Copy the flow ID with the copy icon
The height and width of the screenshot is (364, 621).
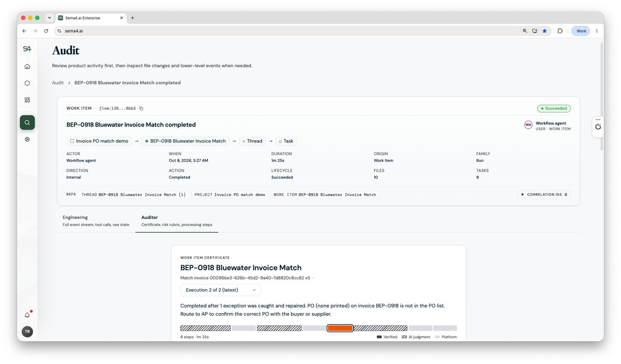coord(141,108)
